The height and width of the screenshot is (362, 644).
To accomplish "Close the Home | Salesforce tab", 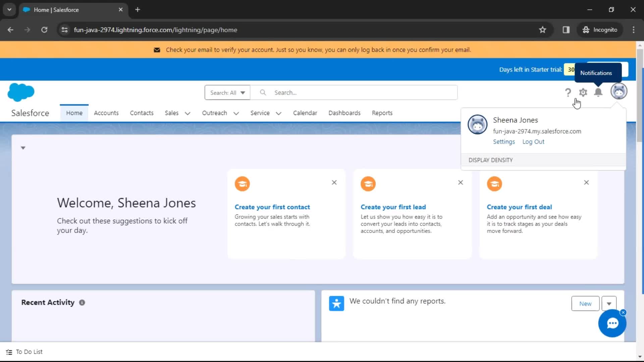I will point(121,9).
